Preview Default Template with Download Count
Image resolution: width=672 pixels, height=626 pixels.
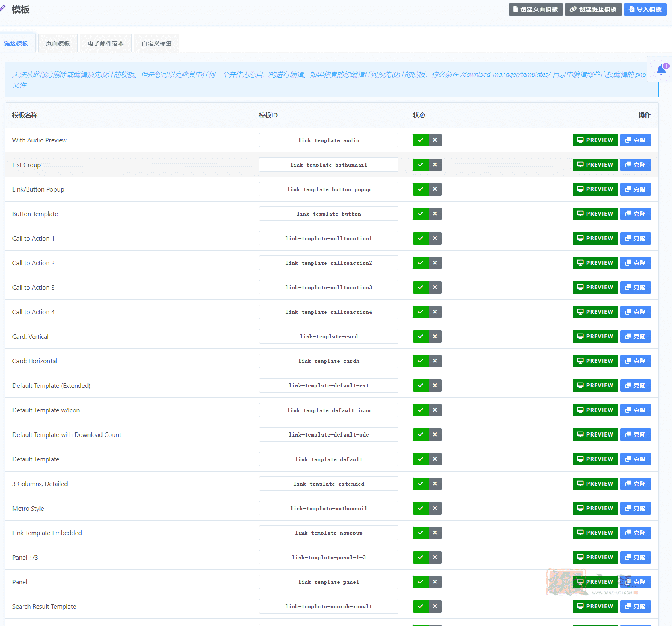[595, 434]
